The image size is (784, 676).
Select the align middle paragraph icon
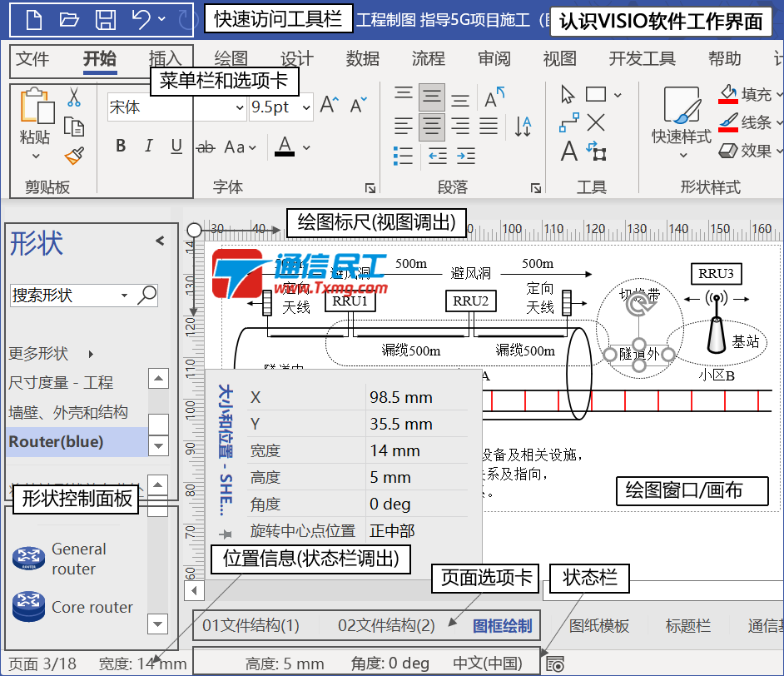click(431, 97)
